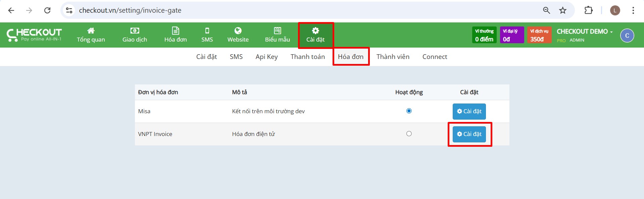Click Cài đặt button for VNPT Invoice
The width and height of the screenshot is (644, 199).
click(x=469, y=134)
